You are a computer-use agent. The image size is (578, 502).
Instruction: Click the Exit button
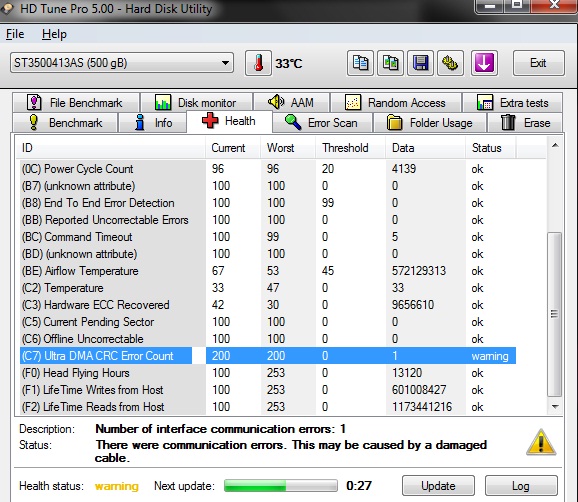pyautogui.click(x=539, y=63)
